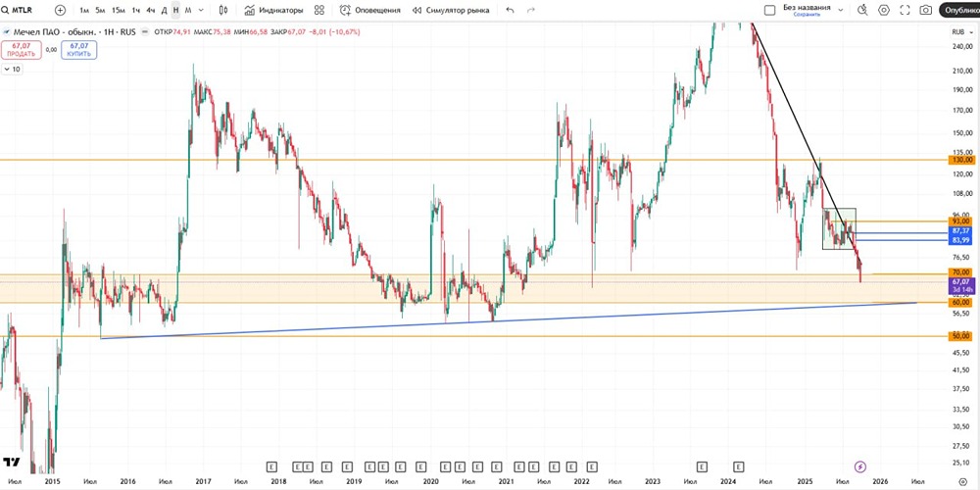
Task: Click the 87,37 blue price label
Action: click(961, 231)
